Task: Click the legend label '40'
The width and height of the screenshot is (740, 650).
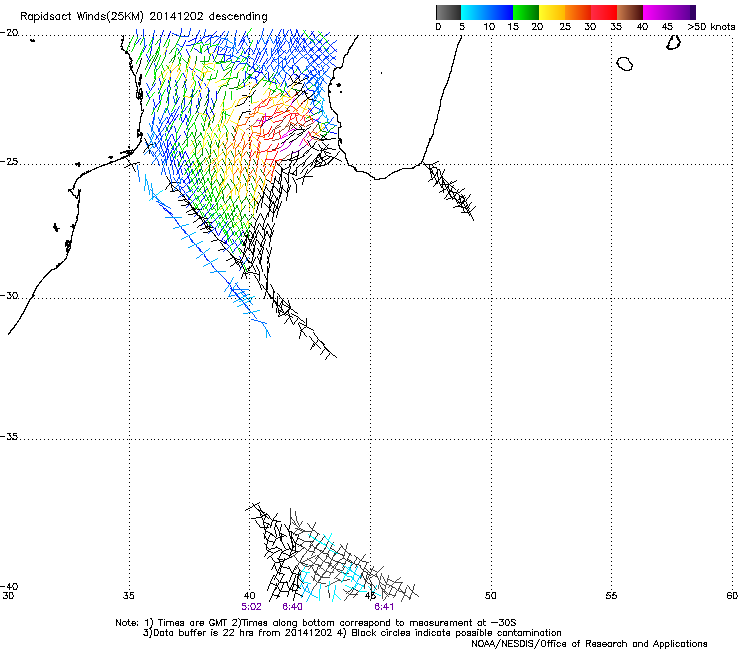Action: (x=642, y=26)
